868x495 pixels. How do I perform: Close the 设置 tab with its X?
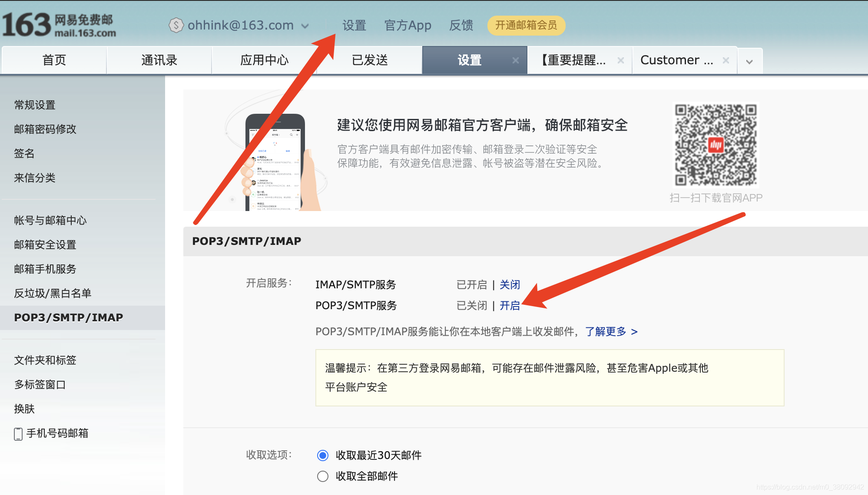click(x=515, y=60)
